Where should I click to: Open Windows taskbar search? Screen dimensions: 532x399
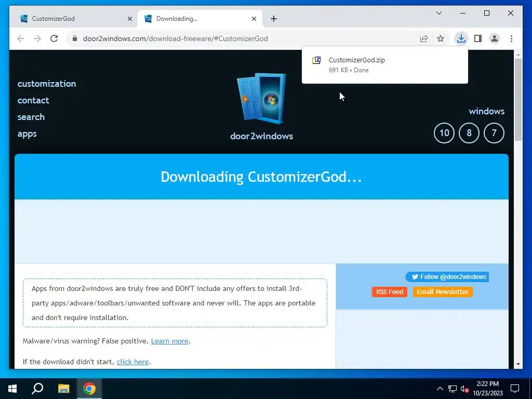click(37, 389)
